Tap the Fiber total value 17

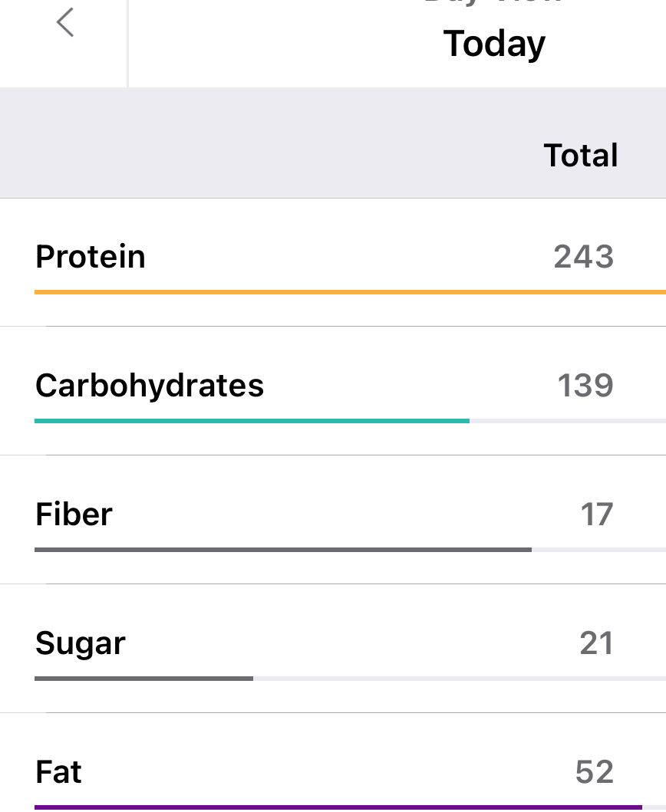(x=596, y=514)
